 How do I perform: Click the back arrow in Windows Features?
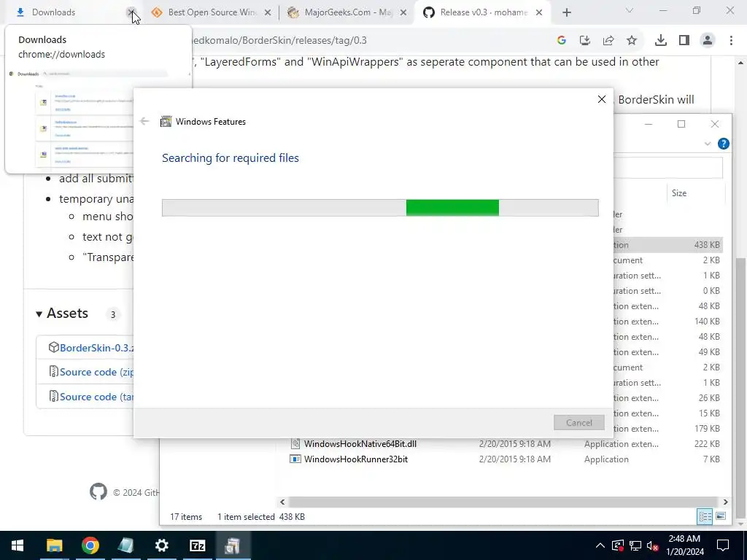144,122
